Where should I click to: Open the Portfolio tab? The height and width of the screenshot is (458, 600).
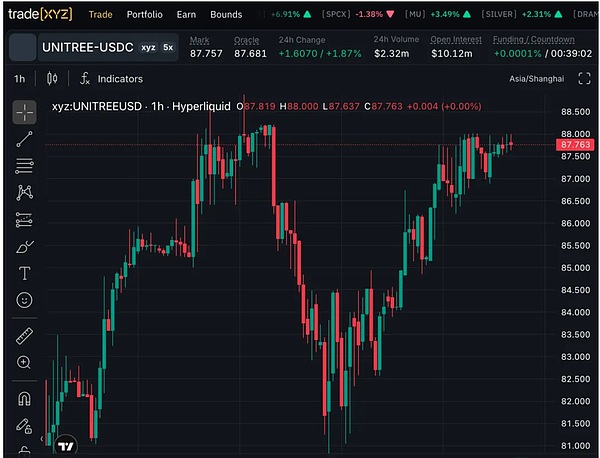point(145,15)
